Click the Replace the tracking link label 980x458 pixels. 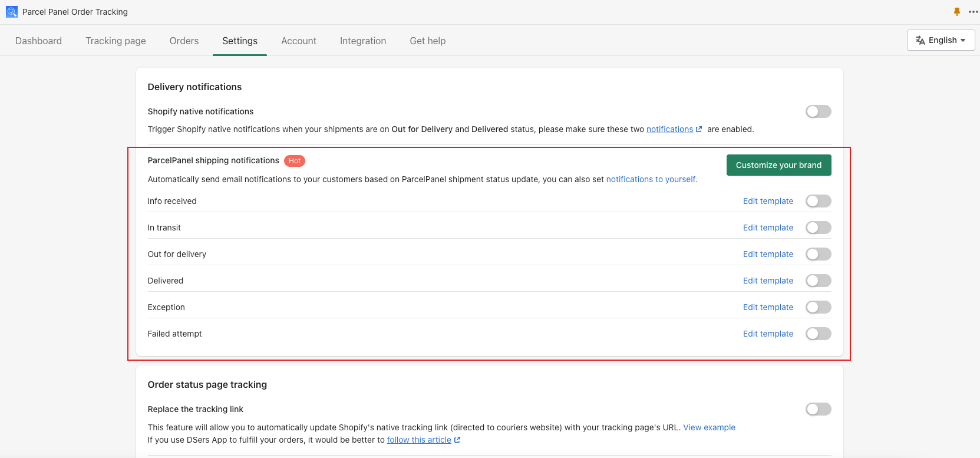(196, 409)
